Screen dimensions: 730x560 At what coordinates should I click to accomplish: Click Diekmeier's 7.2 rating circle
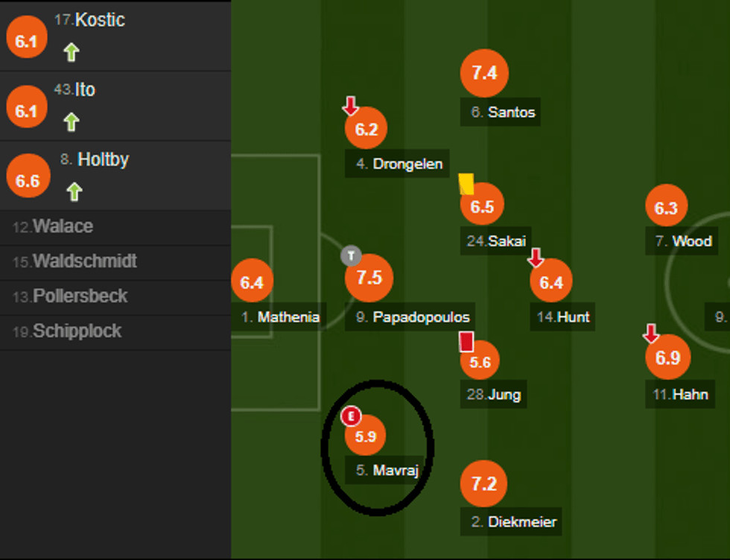[x=484, y=484]
